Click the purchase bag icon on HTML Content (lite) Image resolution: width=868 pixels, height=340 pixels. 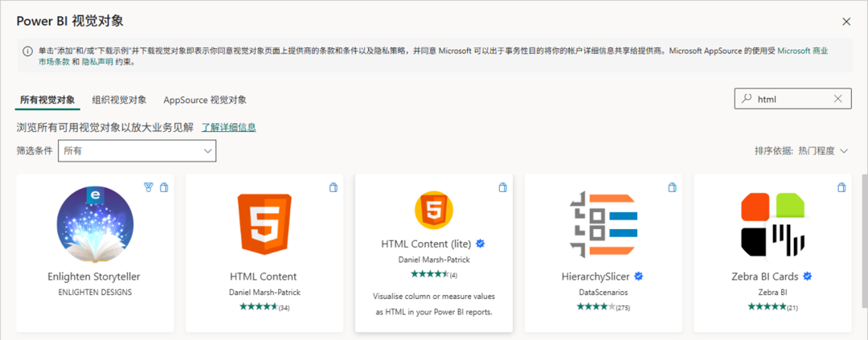[x=502, y=187]
